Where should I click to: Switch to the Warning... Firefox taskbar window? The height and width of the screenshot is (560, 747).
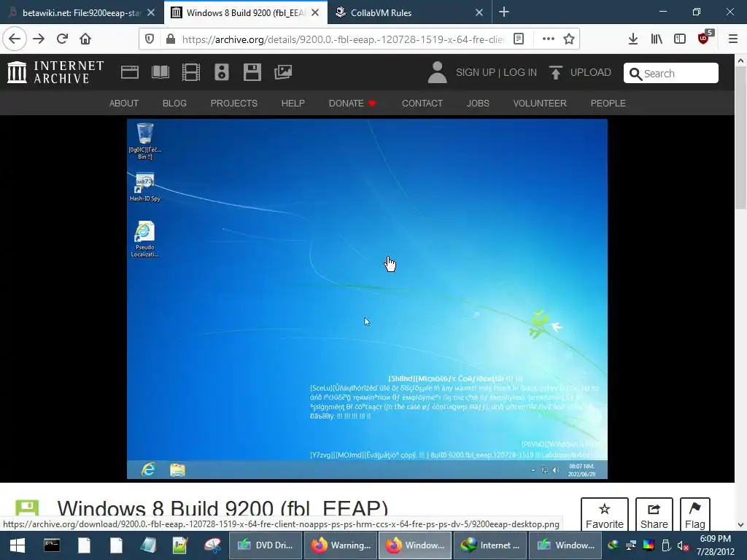[x=340, y=545]
